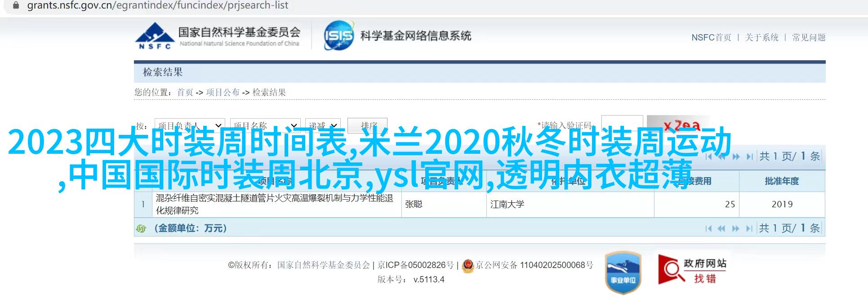Open the NSFC首页 link
868x308 pixels.
pyautogui.click(x=711, y=37)
